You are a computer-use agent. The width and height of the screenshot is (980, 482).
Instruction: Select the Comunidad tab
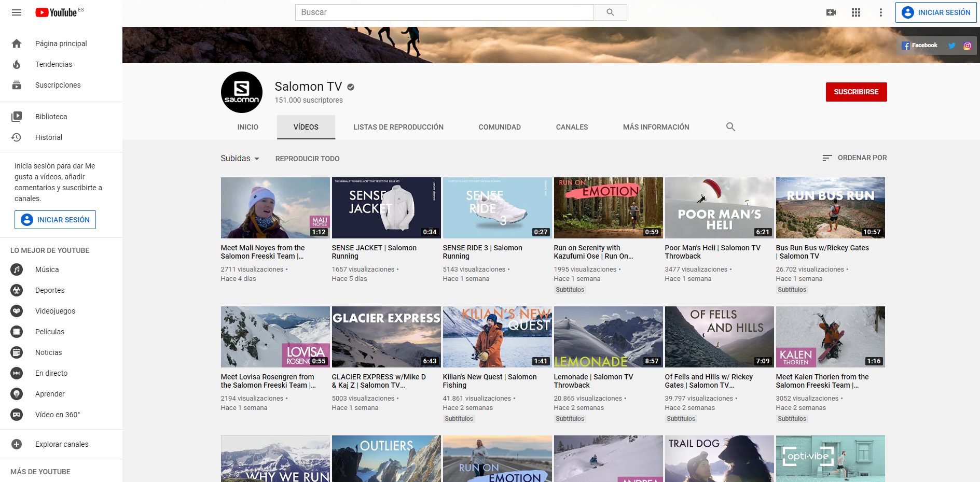click(499, 127)
